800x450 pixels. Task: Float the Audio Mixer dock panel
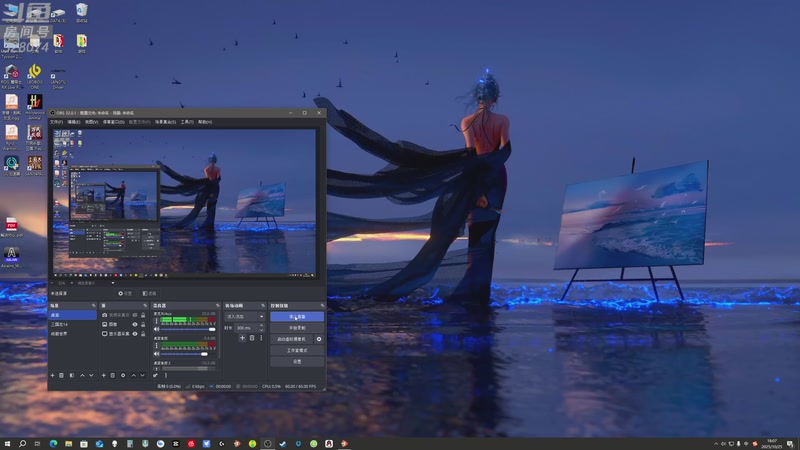pyautogui.click(x=218, y=306)
